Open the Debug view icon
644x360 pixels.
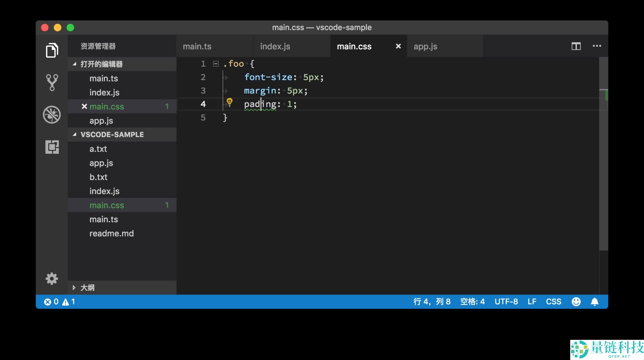(x=52, y=115)
